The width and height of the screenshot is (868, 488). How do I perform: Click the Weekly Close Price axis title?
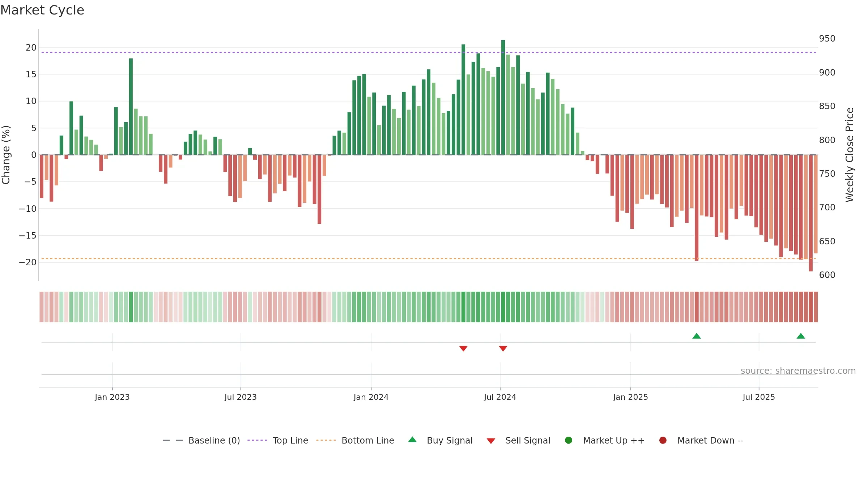click(x=850, y=155)
